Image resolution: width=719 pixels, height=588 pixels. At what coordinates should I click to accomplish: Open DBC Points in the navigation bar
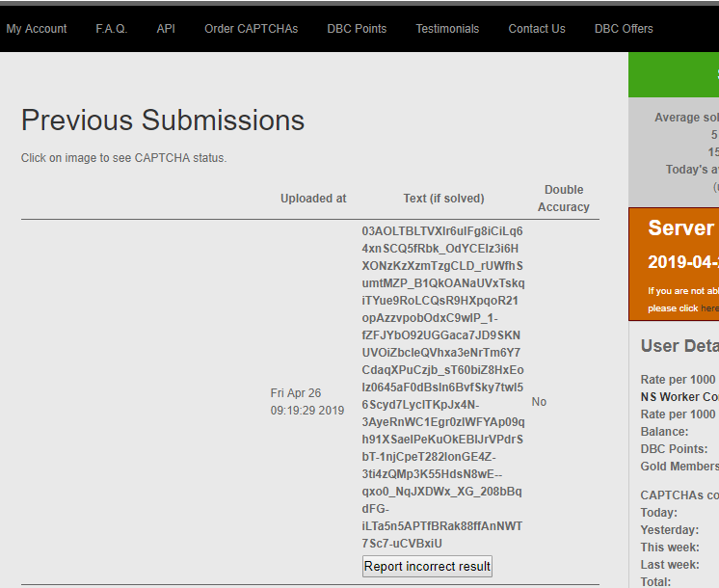pyautogui.click(x=357, y=29)
